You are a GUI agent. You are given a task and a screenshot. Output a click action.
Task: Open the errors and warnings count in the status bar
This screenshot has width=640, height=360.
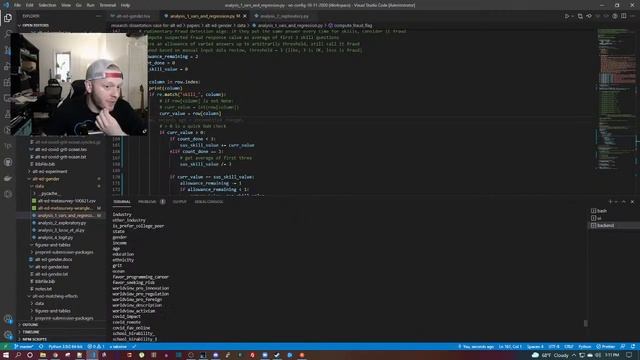[96, 347]
